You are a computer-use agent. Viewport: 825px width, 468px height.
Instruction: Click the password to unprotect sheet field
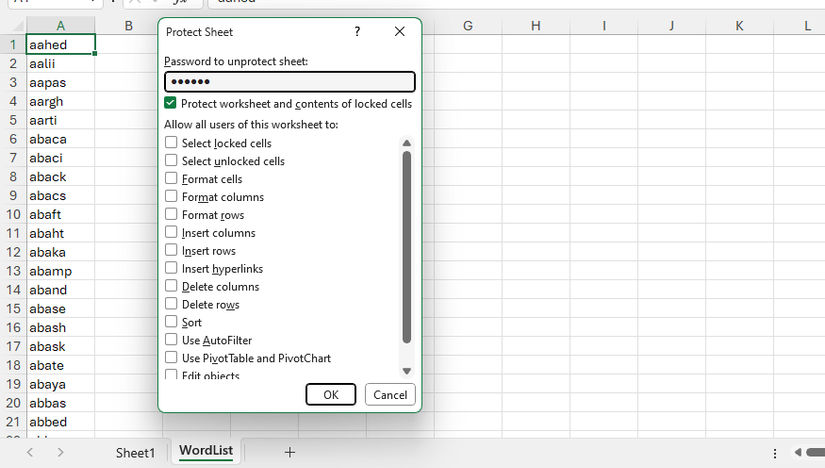click(x=290, y=82)
